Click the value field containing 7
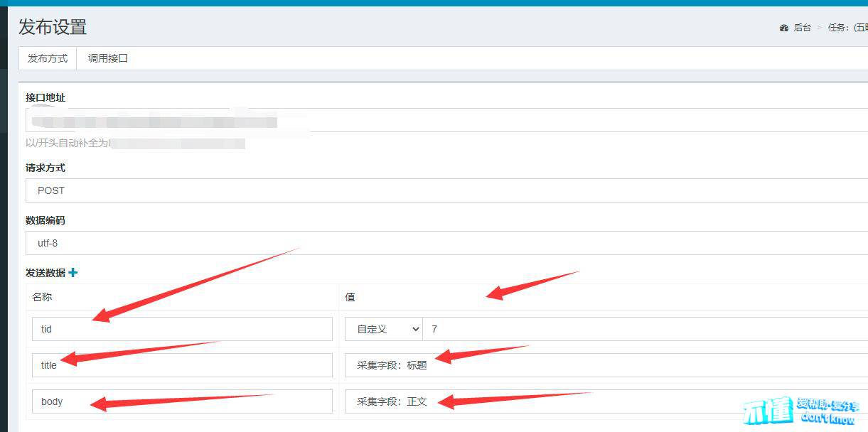Image resolution: width=868 pixels, height=432 pixels. [x=645, y=329]
